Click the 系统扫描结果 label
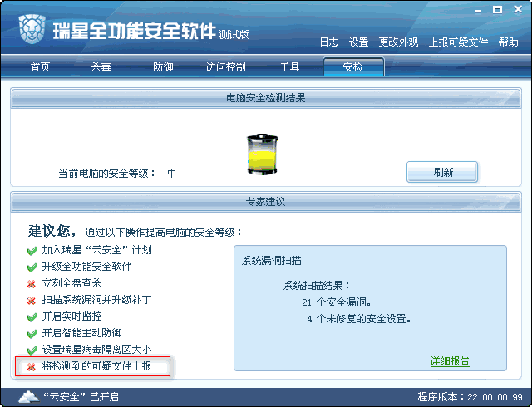 coord(316,286)
